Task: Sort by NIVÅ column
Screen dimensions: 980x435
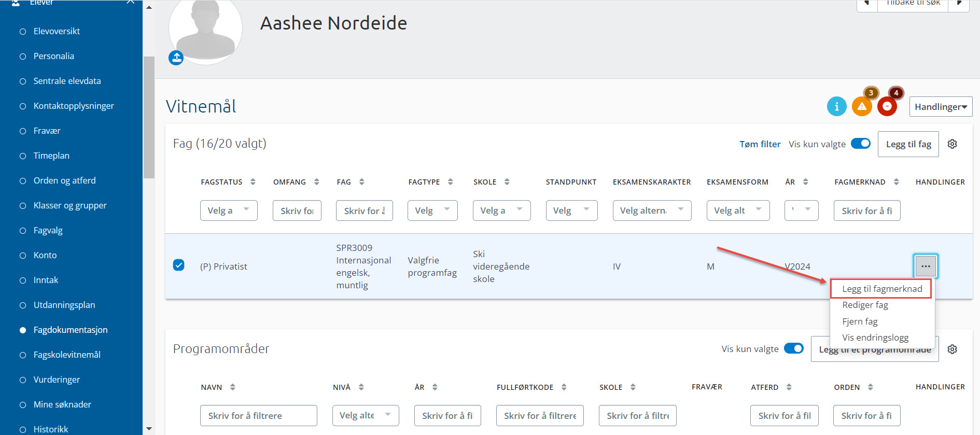Action: click(x=361, y=387)
